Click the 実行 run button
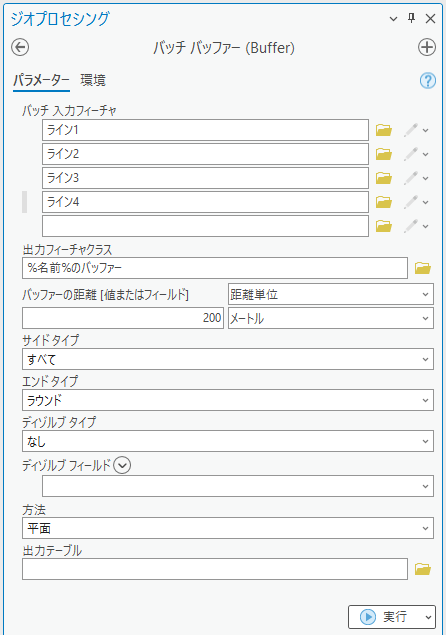The image size is (446, 635). click(384, 617)
